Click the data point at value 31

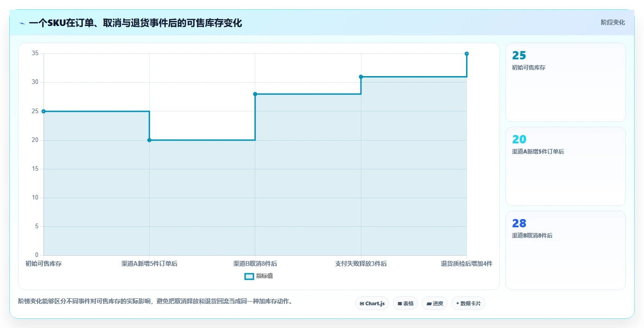coord(361,77)
